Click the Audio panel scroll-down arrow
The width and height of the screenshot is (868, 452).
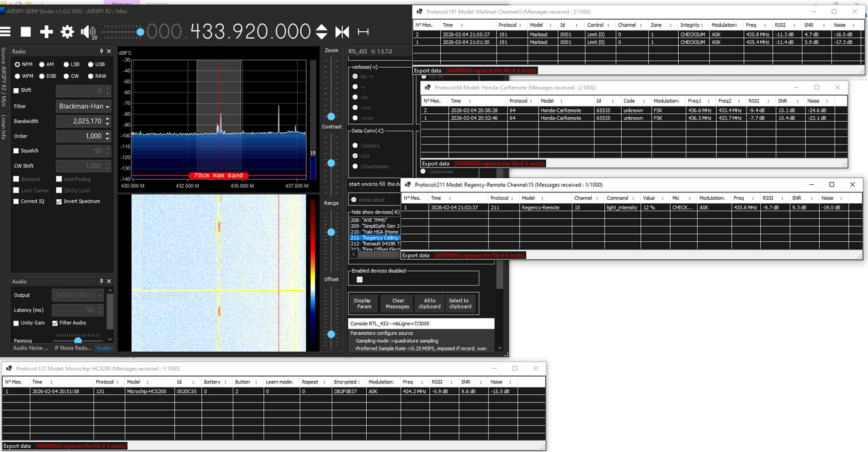[x=110, y=339]
